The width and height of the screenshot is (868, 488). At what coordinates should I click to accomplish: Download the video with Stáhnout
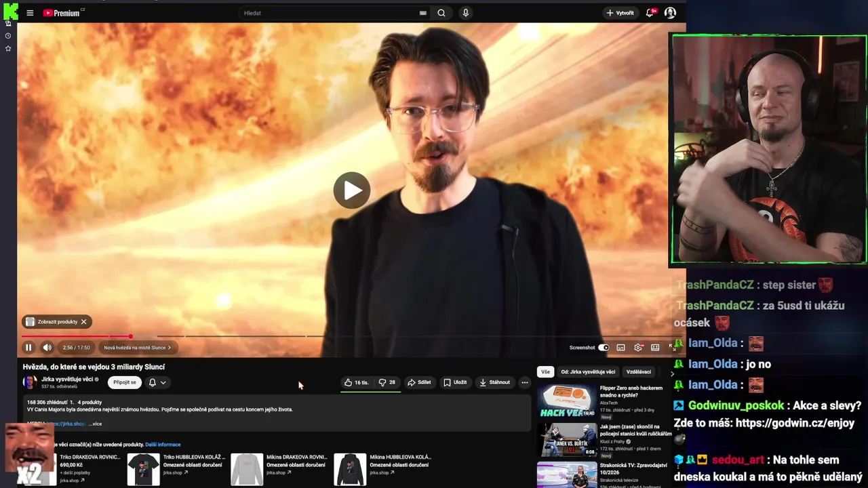point(494,382)
